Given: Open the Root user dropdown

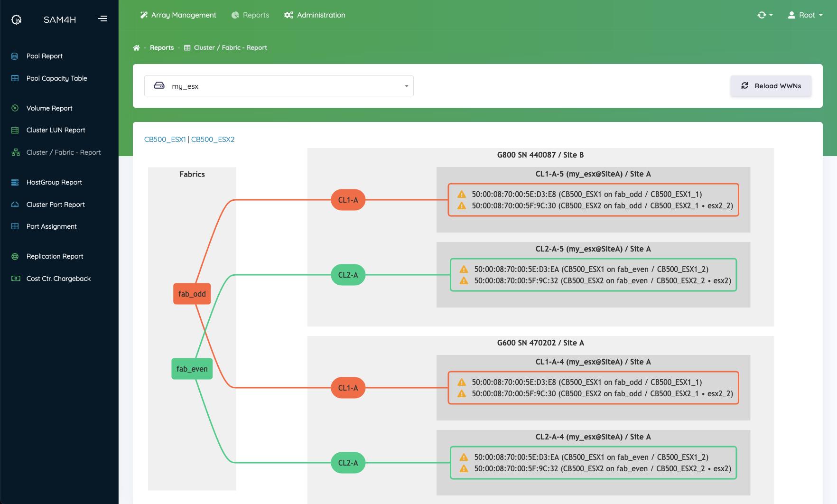Looking at the screenshot, I should 805,15.
